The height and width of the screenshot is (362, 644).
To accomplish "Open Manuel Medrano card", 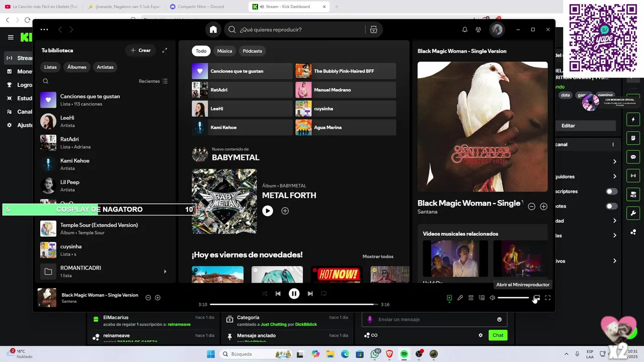I will 346,90.
